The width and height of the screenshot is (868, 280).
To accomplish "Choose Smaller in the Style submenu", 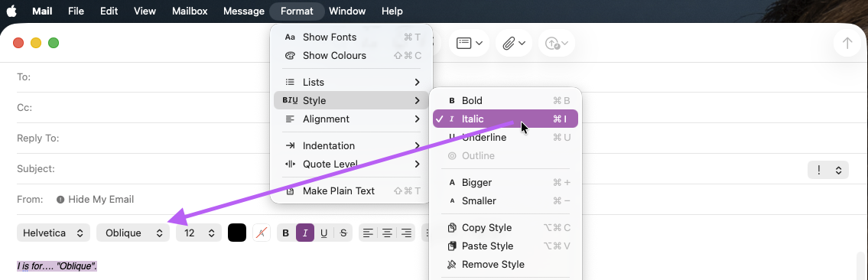I will coord(506,201).
